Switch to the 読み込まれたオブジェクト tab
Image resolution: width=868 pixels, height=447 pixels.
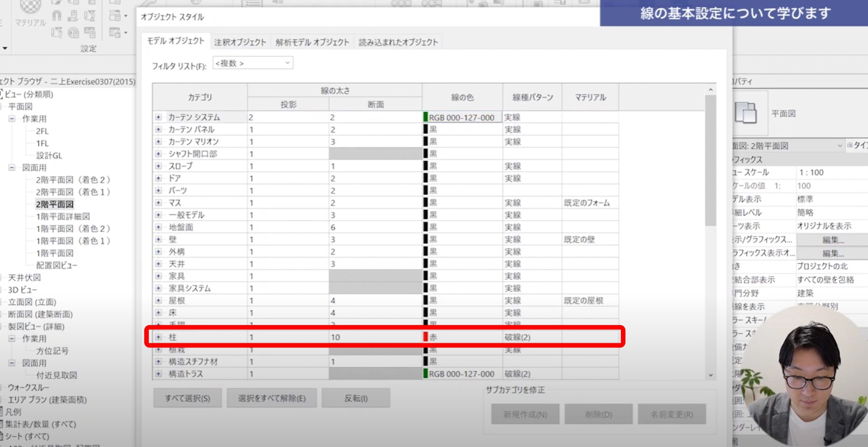(x=398, y=42)
